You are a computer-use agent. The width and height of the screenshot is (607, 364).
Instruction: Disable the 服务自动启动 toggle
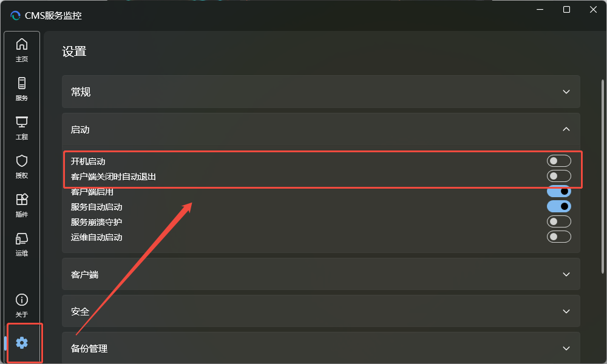(558, 206)
